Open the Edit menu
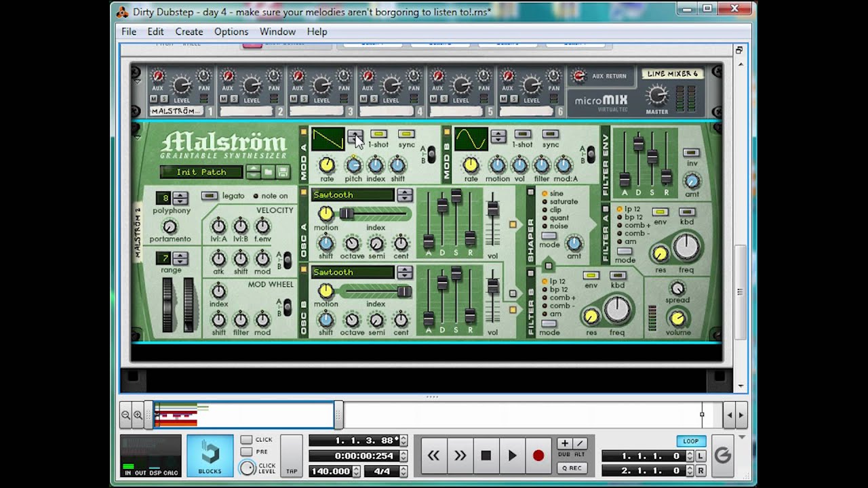Viewport: 868px width, 488px height. (155, 32)
